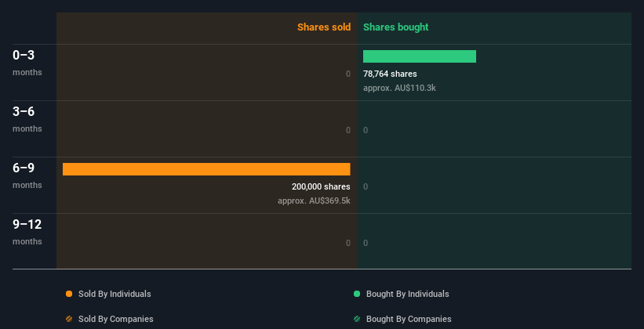Click the sold zero in 0–3 months row
644x329 pixels.
point(347,74)
